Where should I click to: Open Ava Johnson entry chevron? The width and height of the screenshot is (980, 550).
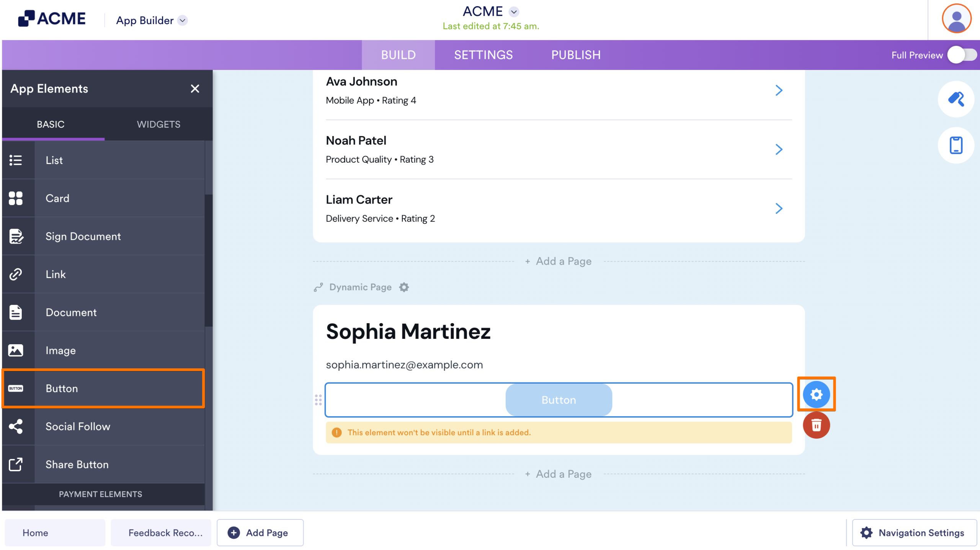coord(779,90)
